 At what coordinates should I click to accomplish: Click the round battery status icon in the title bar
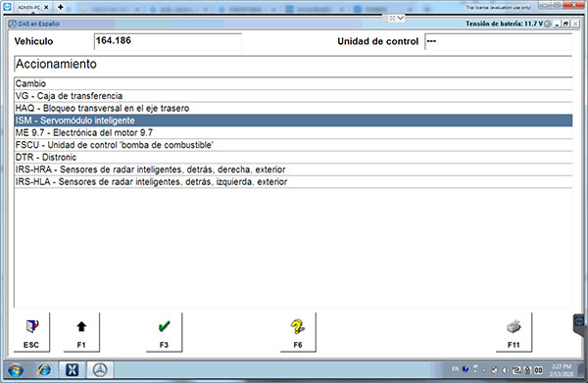pyautogui.click(x=548, y=24)
